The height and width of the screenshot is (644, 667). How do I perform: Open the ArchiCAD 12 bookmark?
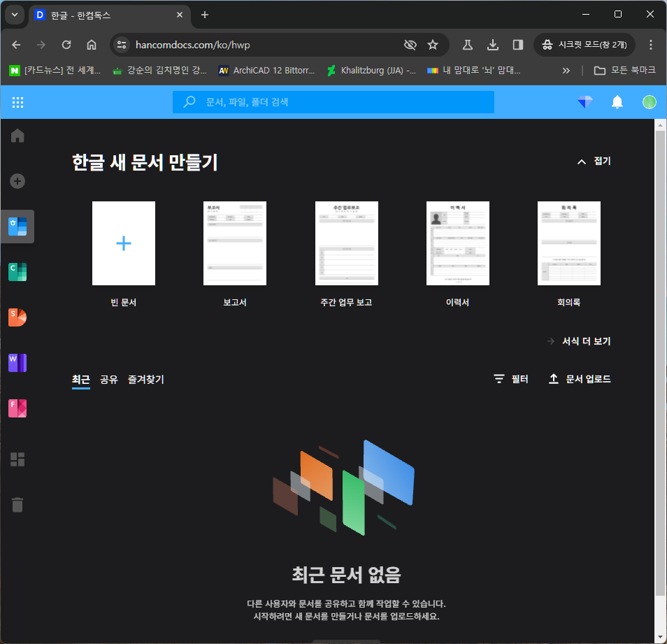point(266,71)
